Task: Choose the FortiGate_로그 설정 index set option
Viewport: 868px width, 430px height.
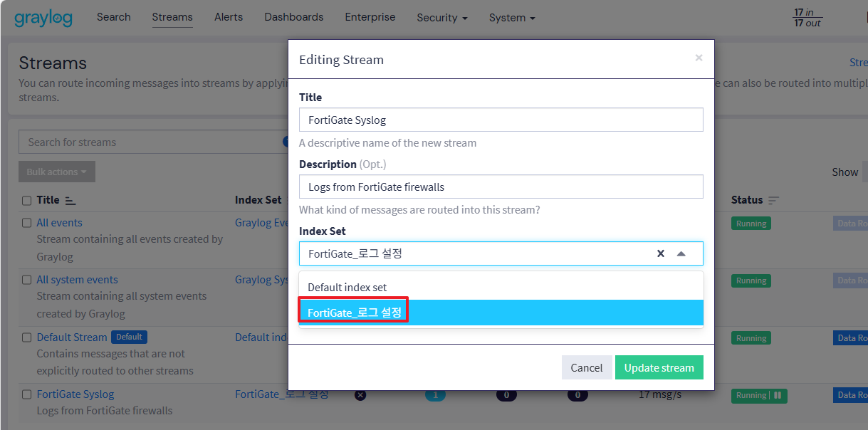Action: (x=501, y=313)
